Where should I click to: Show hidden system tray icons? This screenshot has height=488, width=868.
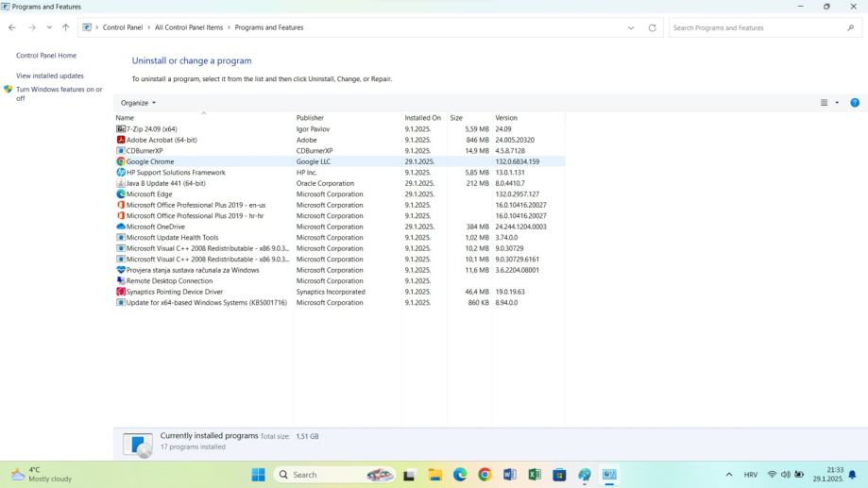pyautogui.click(x=728, y=475)
